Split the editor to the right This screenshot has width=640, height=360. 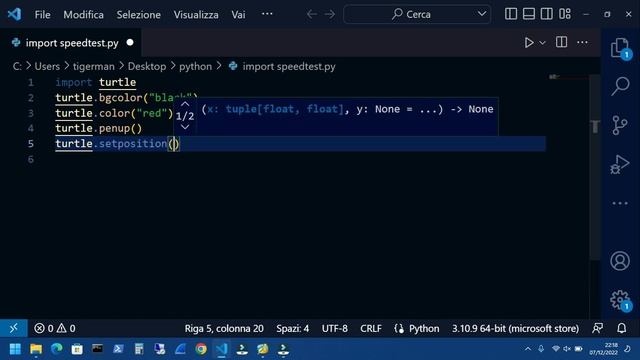[561, 42]
